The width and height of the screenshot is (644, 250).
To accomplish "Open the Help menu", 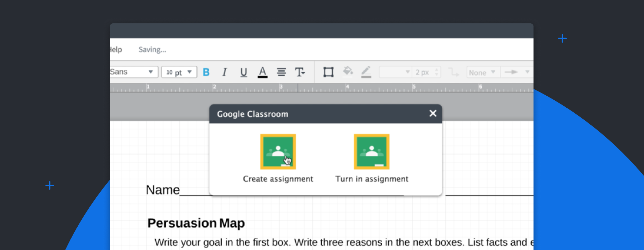I will [116, 50].
